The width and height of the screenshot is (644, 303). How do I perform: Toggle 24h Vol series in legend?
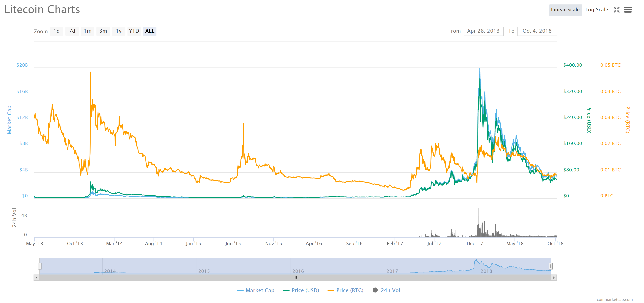386,290
